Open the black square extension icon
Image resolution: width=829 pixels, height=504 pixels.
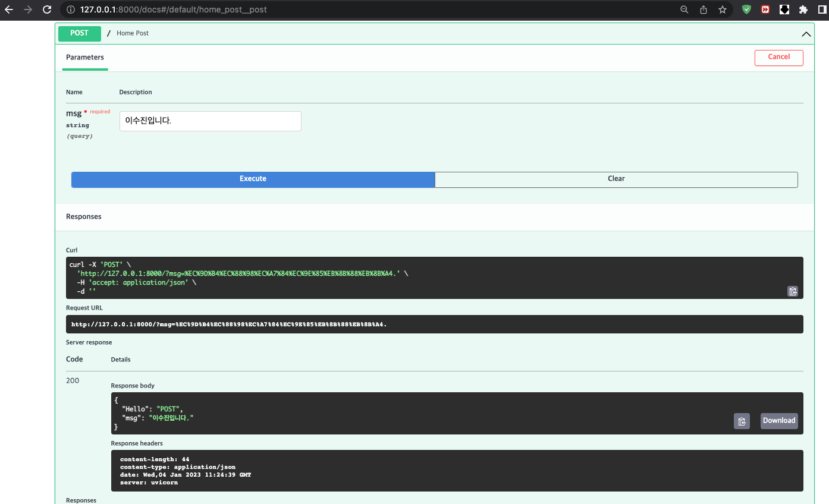[784, 10]
